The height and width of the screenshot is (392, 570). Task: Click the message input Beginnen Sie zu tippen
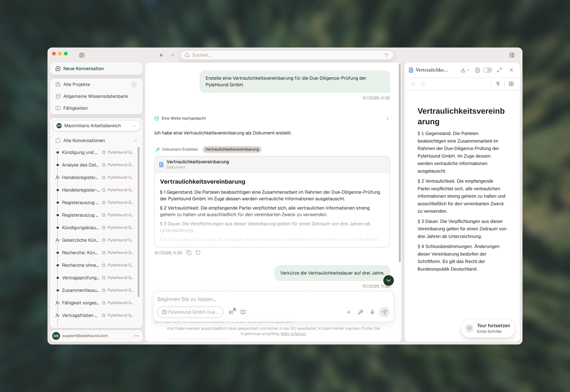coord(273,299)
